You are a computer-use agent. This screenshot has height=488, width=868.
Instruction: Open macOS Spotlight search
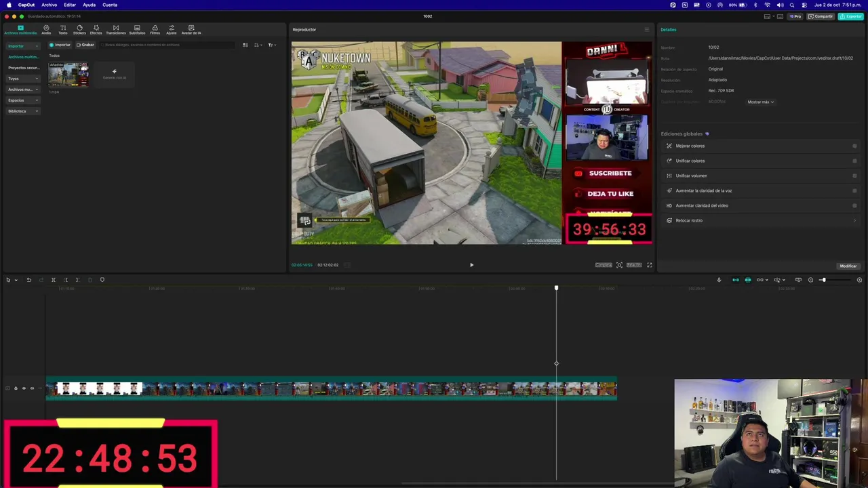click(791, 5)
